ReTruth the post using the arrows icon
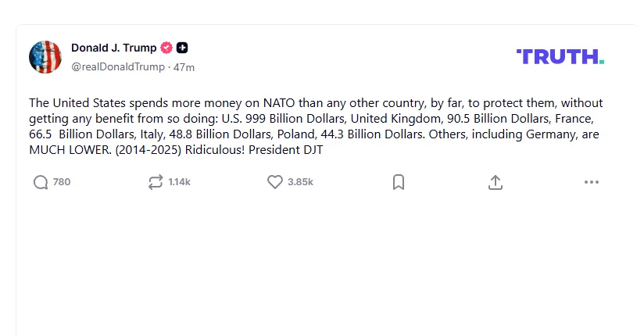644x336 pixels. tap(156, 182)
